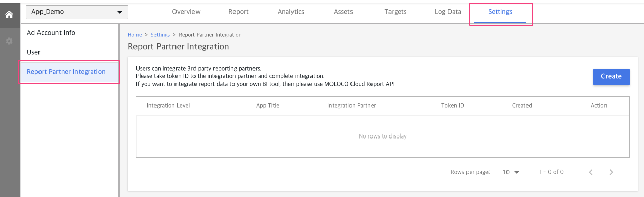Image resolution: width=644 pixels, height=197 pixels.
Task: Open Ad Account Info in the side menu
Action: [69, 33]
